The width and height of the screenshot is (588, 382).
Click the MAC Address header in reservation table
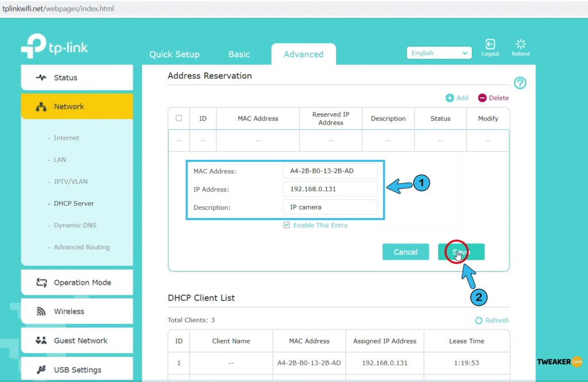tap(258, 118)
